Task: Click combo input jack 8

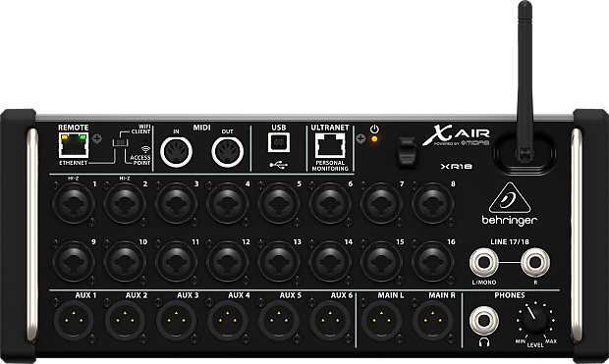Action: (x=432, y=203)
